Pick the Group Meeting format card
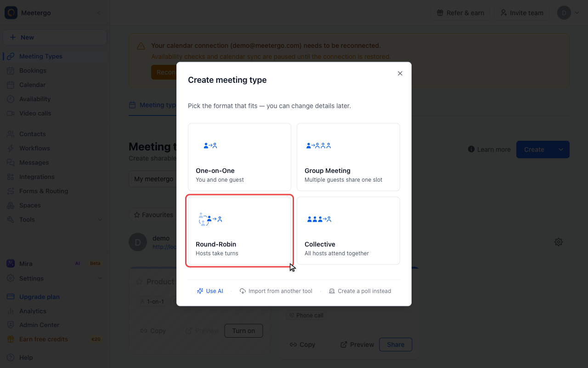The image size is (588, 368). pos(348,157)
